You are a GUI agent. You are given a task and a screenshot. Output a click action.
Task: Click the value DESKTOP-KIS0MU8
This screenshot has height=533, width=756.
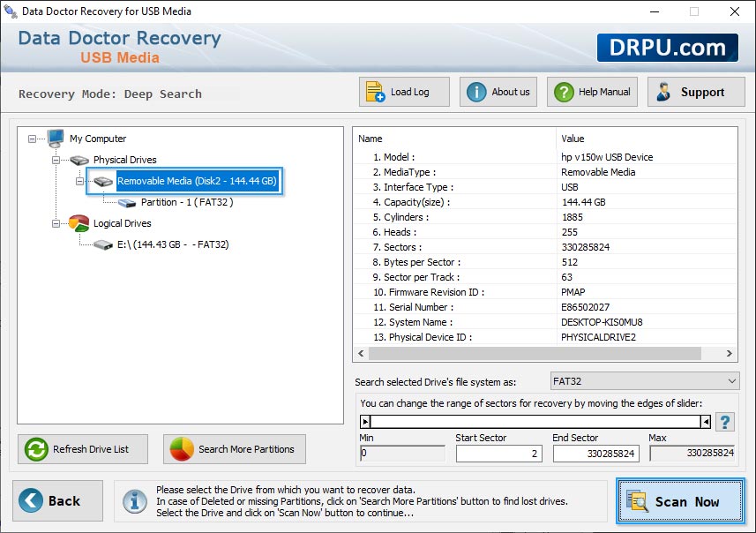(602, 322)
